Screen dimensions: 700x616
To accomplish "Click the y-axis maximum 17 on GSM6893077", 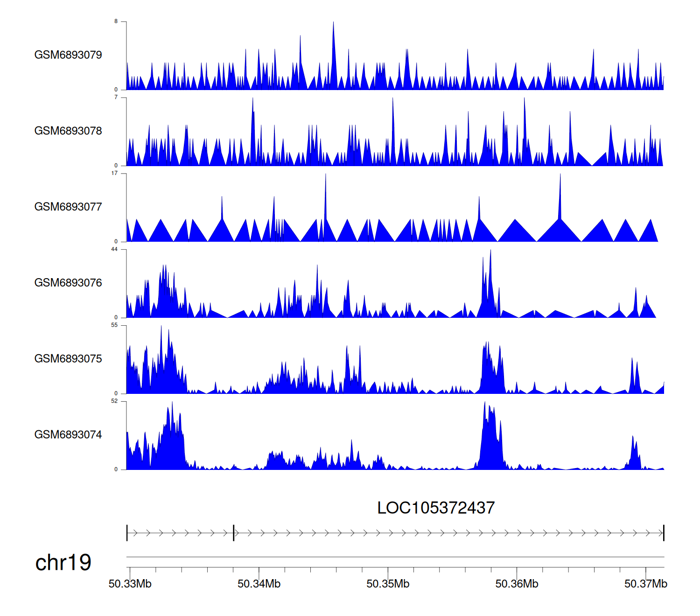I will [x=114, y=173].
